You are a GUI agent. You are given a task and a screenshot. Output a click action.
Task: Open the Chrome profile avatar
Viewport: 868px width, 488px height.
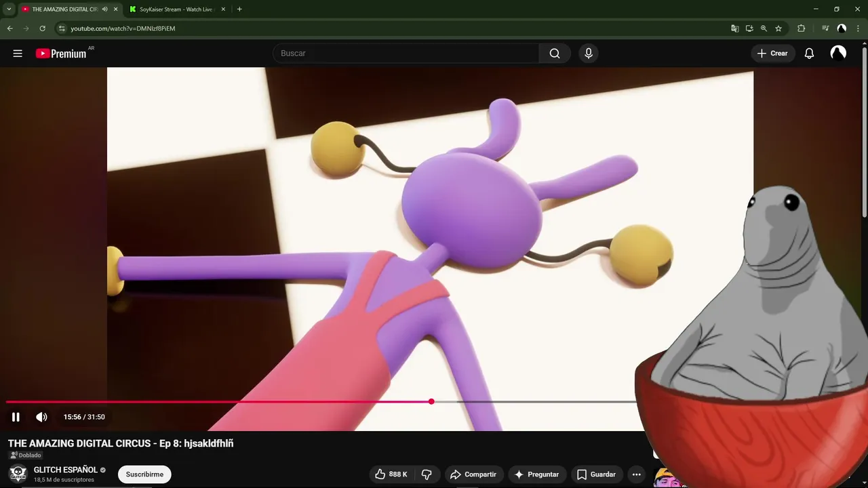842,28
